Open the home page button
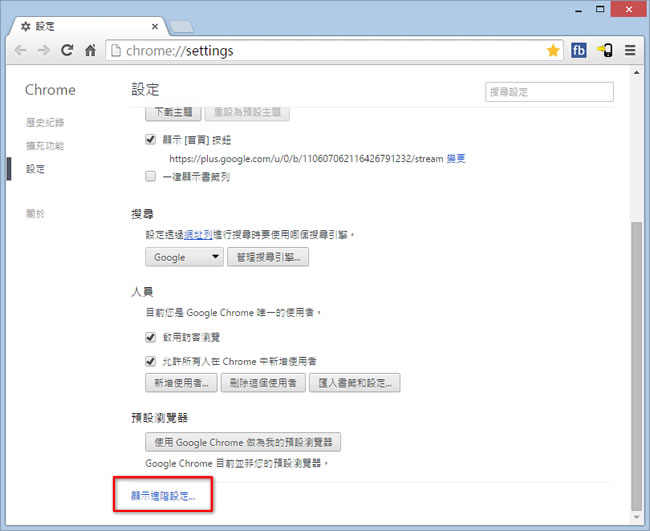650x531 pixels. click(90, 51)
